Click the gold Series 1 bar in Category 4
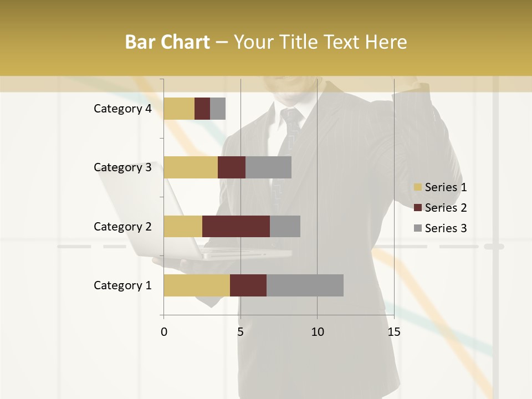The image size is (532, 399). [x=179, y=109]
